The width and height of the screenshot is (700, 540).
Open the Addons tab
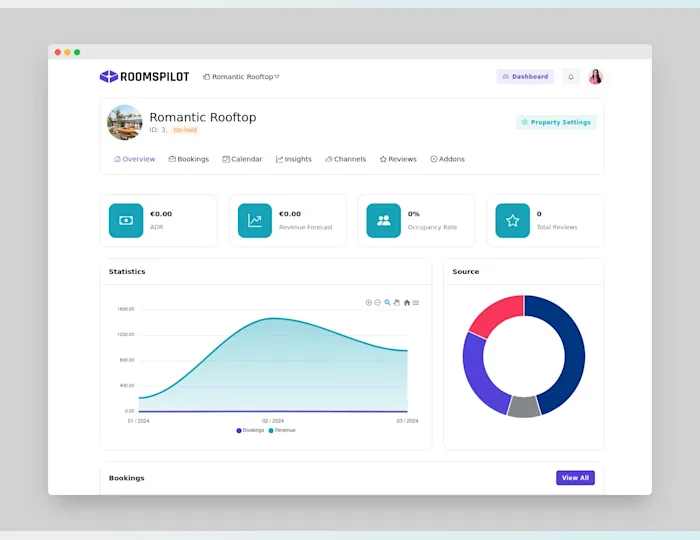447,159
